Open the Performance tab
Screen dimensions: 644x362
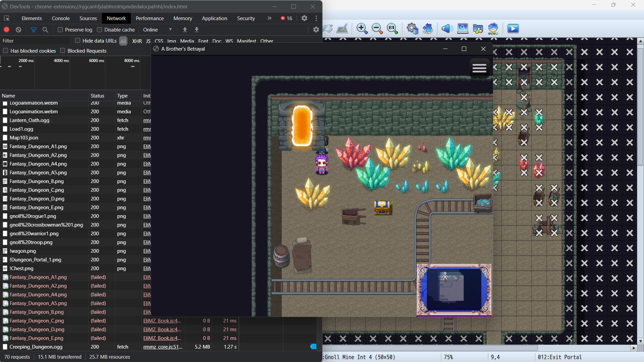pos(150,18)
